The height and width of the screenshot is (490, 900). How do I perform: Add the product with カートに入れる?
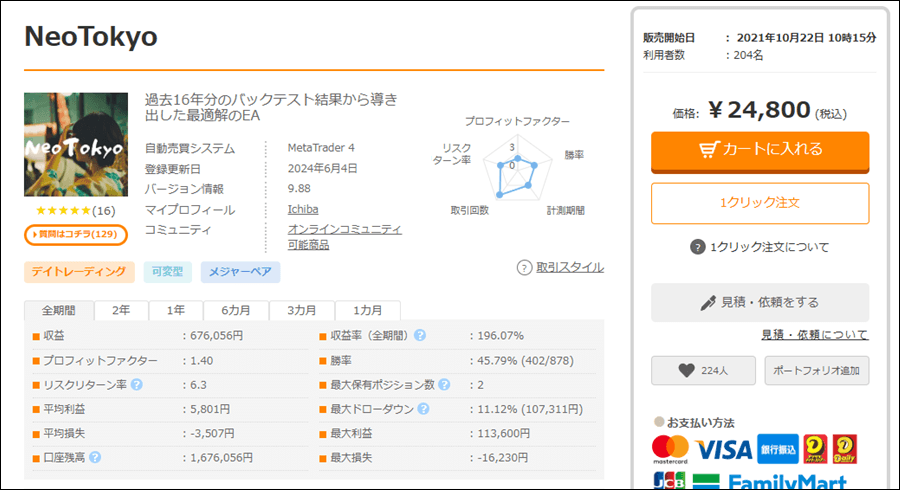coord(760,151)
